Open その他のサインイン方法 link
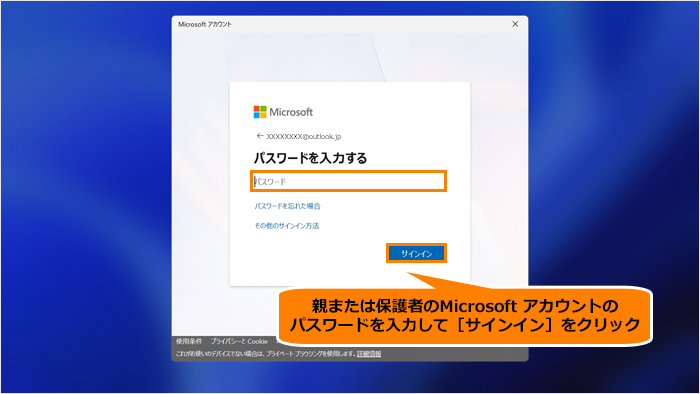The height and width of the screenshot is (394, 700). coord(287,226)
